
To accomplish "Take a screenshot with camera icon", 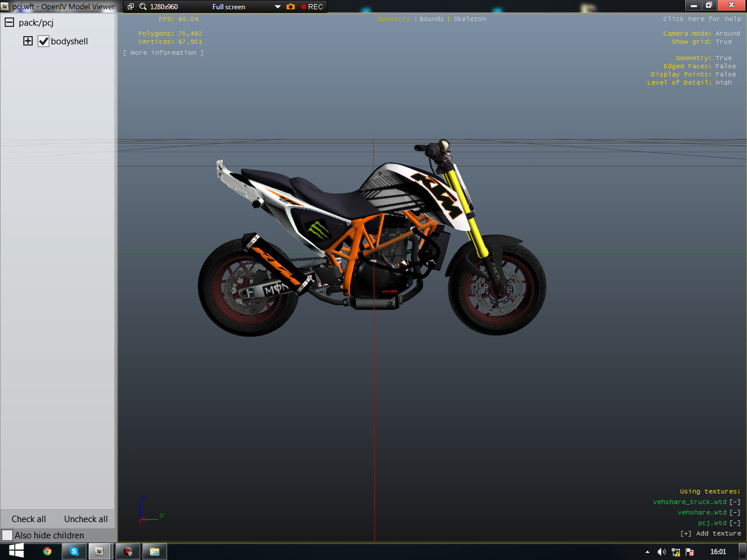I will [291, 6].
